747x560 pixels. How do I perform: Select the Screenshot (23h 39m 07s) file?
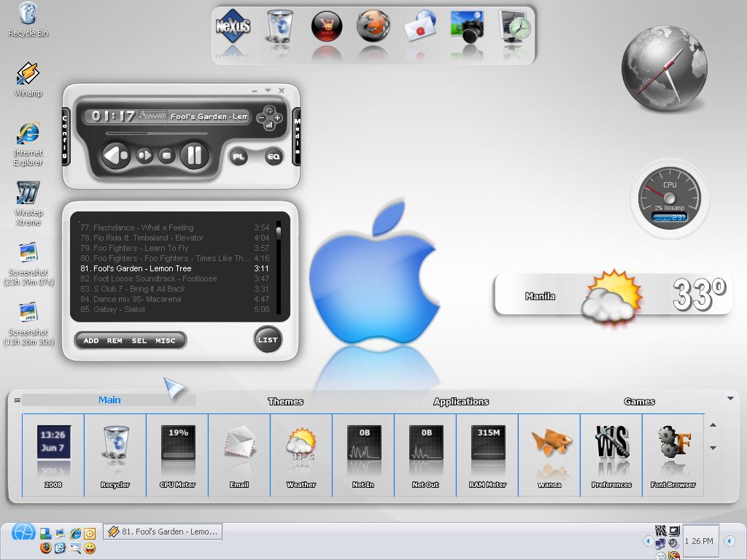point(28,264)
